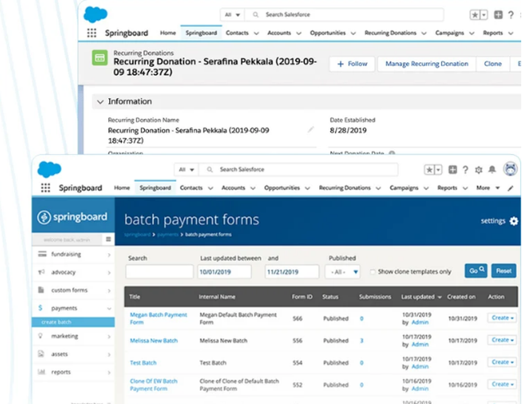Viewport: 532px width, 404px height.
Task: Open the Megan Batch Payment Form link
Action: [x=159, y=318]
